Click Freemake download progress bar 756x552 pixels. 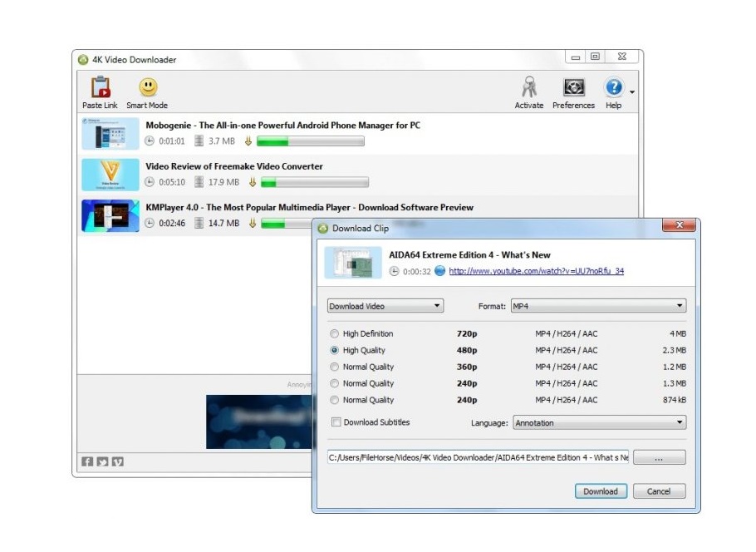tap(315, 182)
